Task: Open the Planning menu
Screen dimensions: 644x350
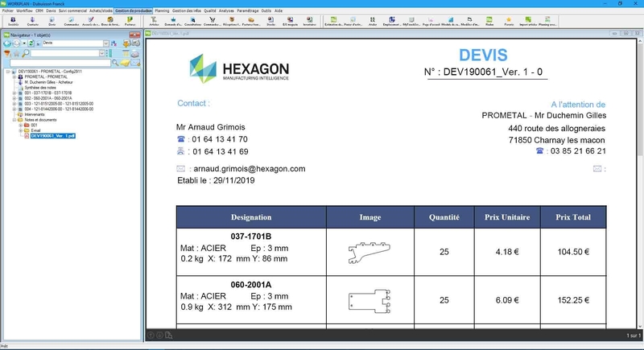Action: [163, 10]
